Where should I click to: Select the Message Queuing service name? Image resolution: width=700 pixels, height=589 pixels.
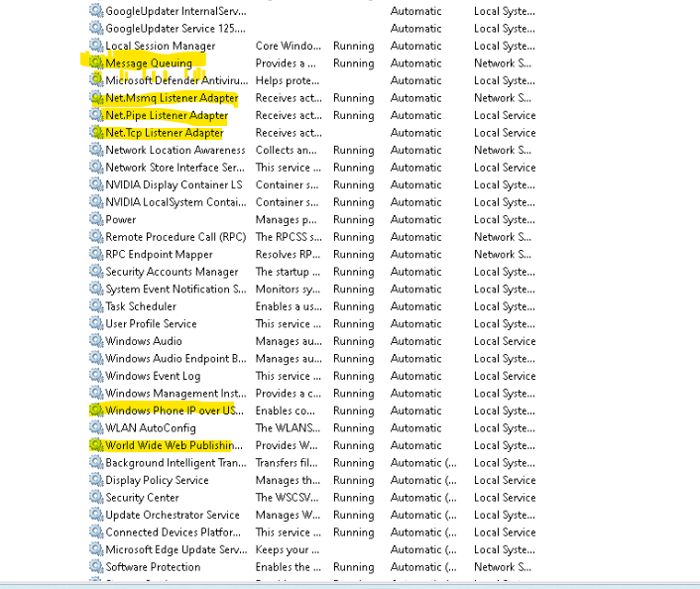(149, 63)
